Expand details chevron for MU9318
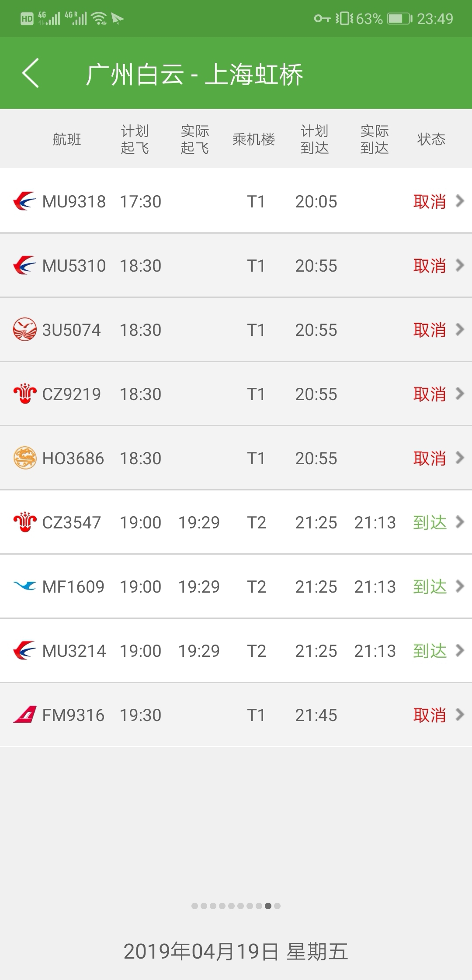 459,201
